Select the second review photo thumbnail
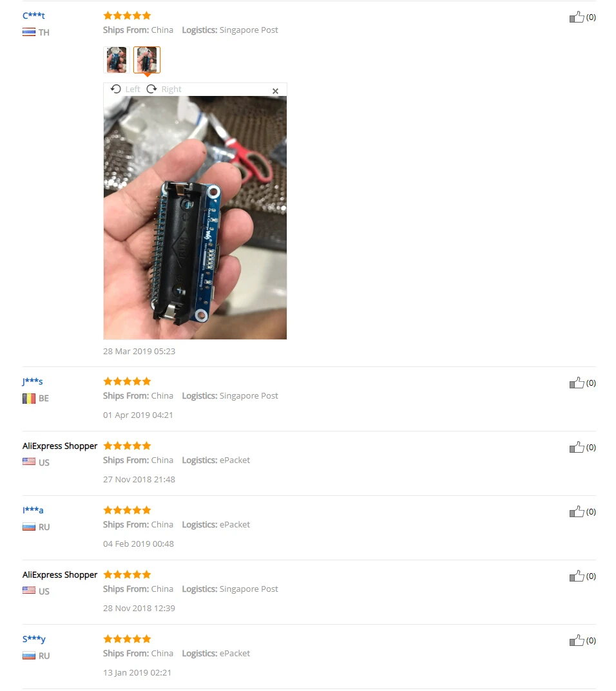Screen dimensions: 616x691 click(x=147, y=59)
